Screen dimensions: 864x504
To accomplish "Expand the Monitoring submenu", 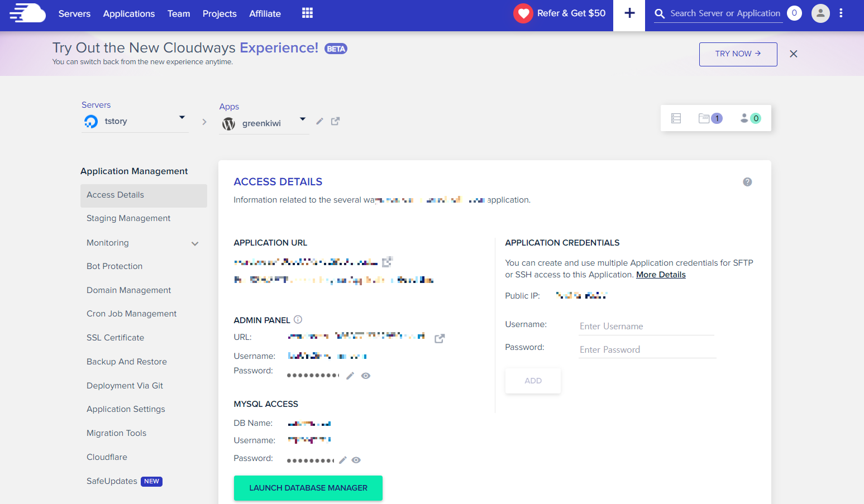I will click(x=195, y=243).
